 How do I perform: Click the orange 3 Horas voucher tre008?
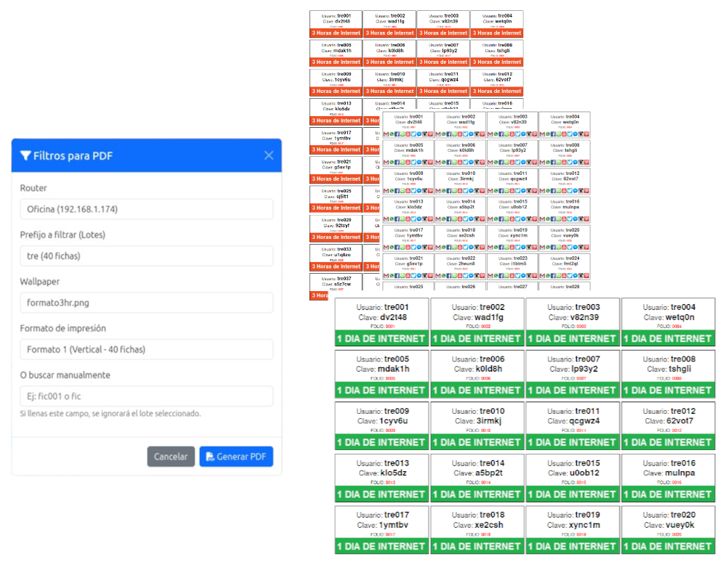pyautogui.click(x=497, y=53)
